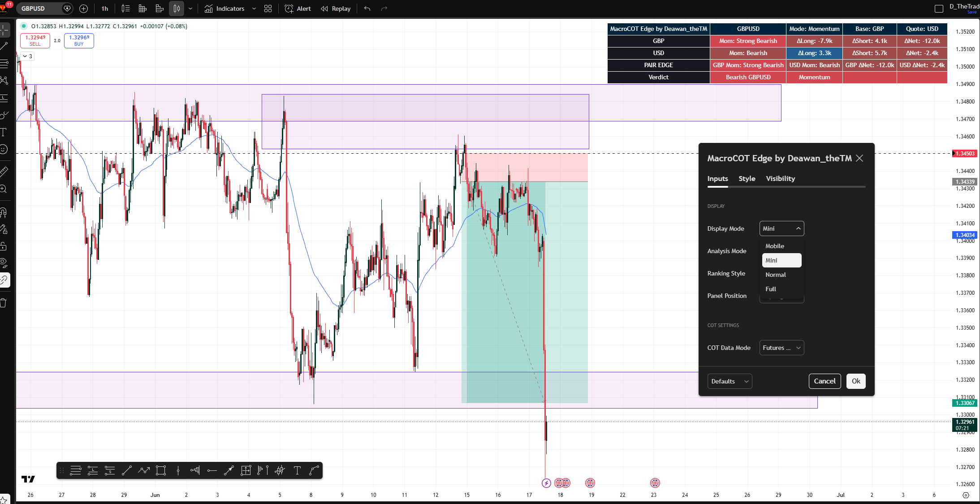Expand the chart style dropdown arrow
This screenshot has height=504, width=980.
[190, 9]
